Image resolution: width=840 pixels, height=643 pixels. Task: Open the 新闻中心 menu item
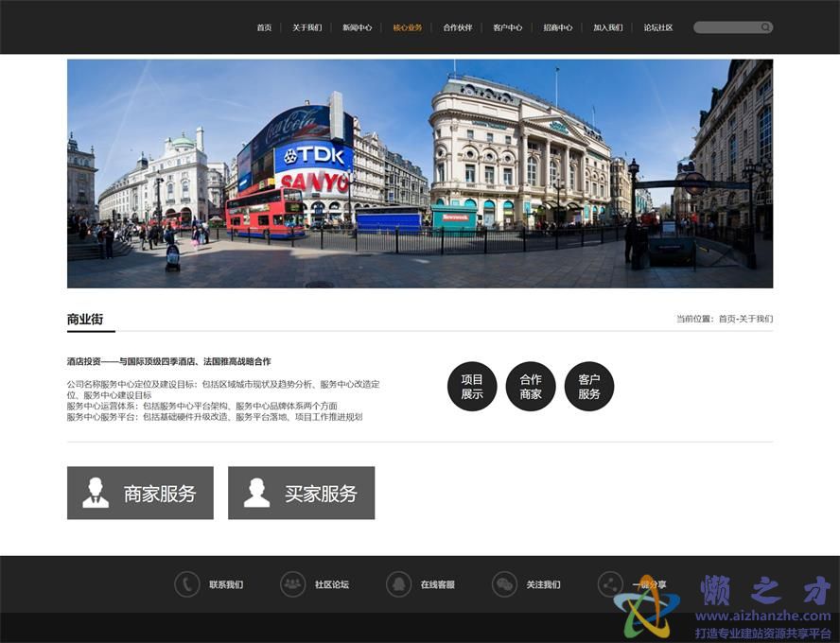tap(357, 27)
